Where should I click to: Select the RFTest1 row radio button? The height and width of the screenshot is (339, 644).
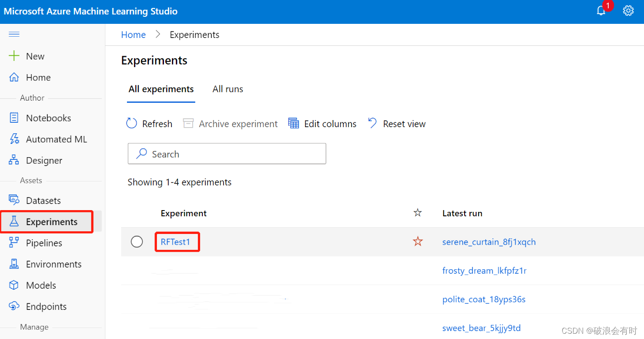[137, 242]
